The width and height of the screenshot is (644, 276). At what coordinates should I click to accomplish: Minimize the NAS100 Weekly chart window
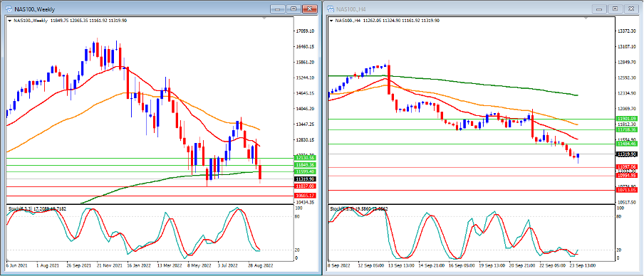[278, 9]
